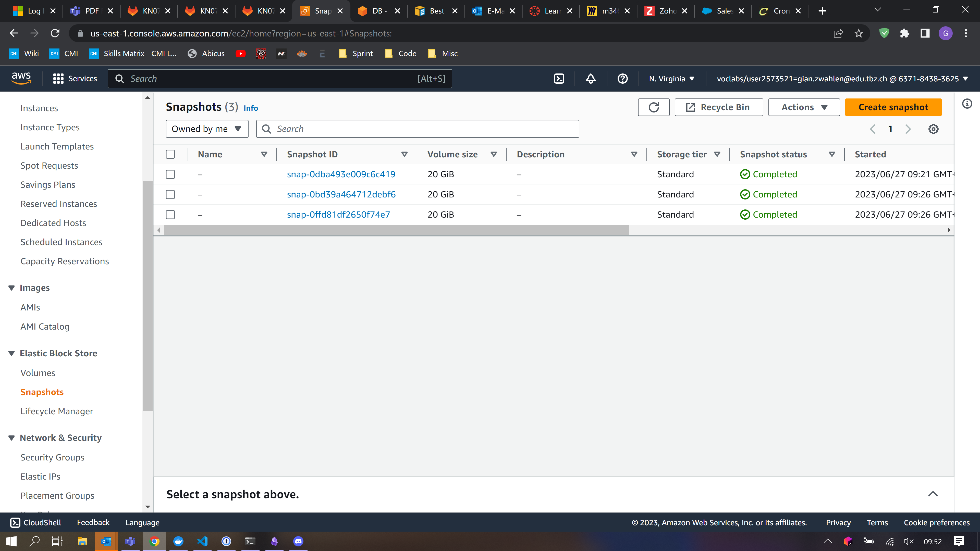Viewport: 980px width, 551px height.
Task: Open Lifecycle Manager in sidebar
Action: pyautogui.click(x=57, y=411)
